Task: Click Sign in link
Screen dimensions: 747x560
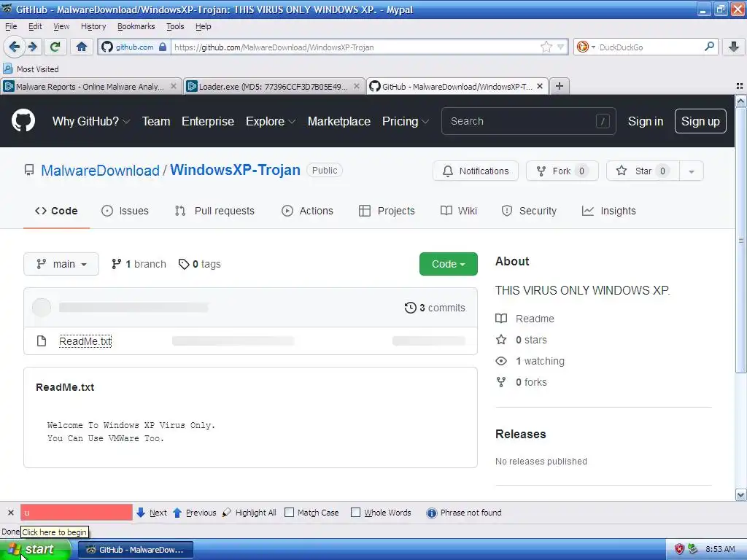Action: pos(646,122)
